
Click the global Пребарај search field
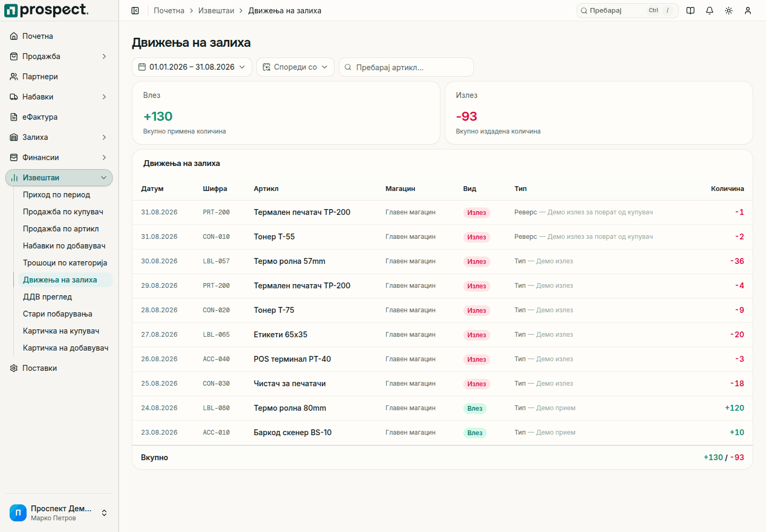(628, 11)
